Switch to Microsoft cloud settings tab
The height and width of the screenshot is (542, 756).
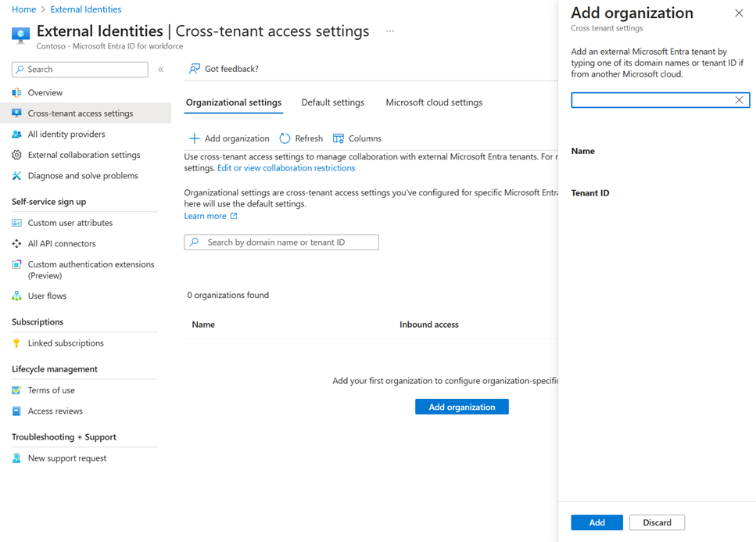(x=434, y=102)
